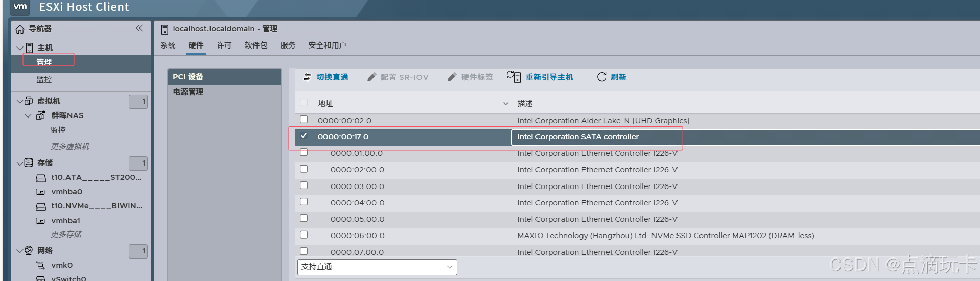The height and width of the screenshot is (281, 980).
Task: Open 更多虚拟机 link
Action: click(73, 147)
